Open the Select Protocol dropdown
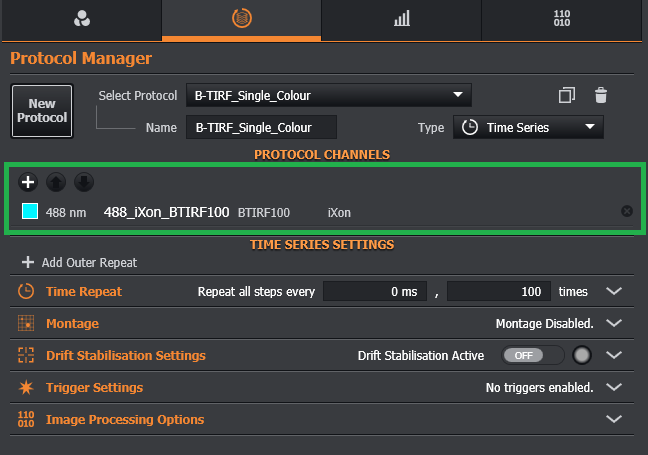Viewport: 648px width, 455px height. pyautogui.click(x=328, y=96)
